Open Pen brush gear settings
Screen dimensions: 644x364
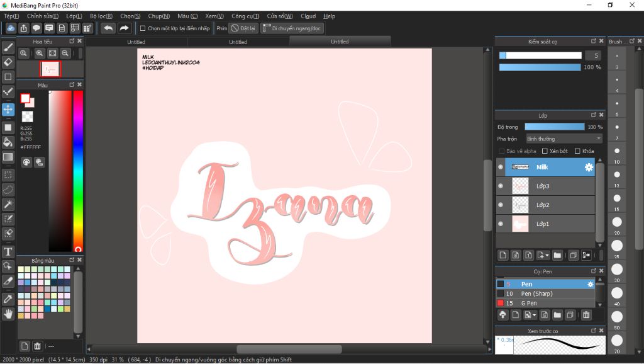click(590, 284)
